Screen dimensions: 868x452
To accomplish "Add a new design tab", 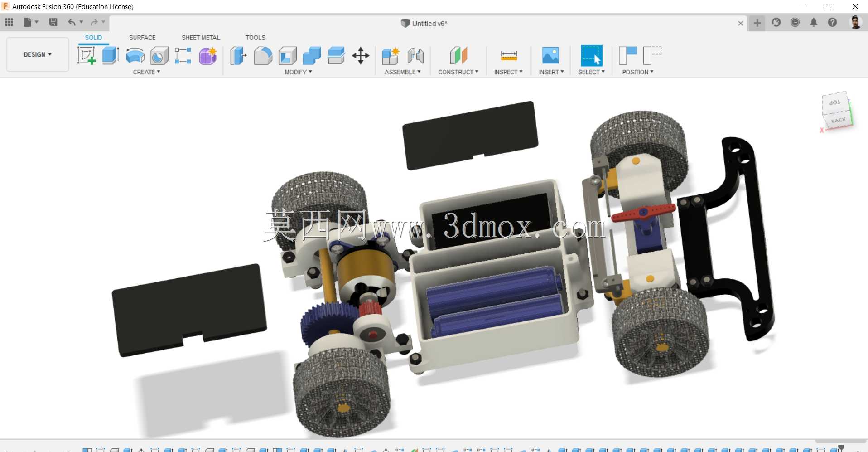I will point(757,23).
